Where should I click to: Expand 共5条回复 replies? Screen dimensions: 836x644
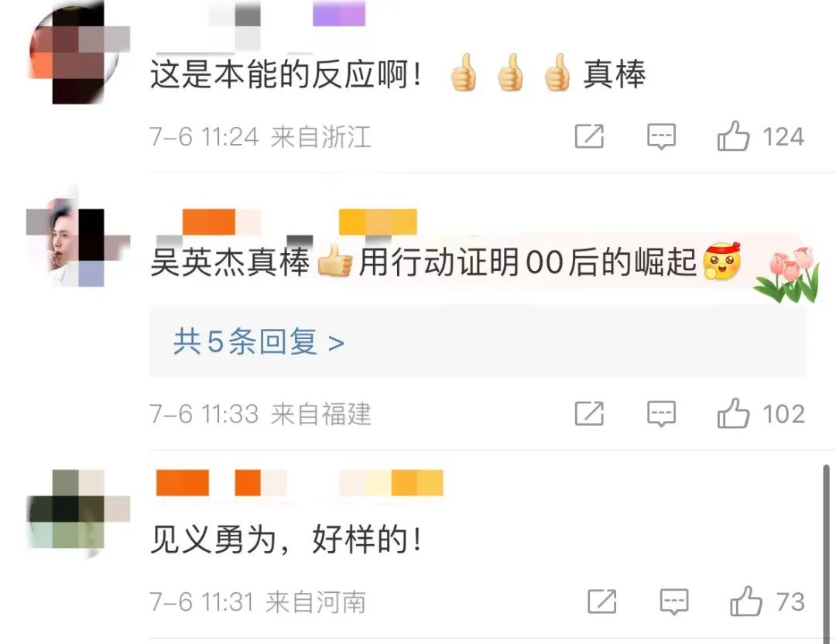259,341
